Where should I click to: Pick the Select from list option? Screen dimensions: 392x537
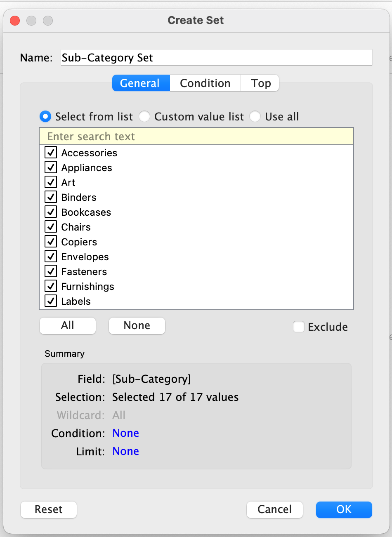click(45, 117)
